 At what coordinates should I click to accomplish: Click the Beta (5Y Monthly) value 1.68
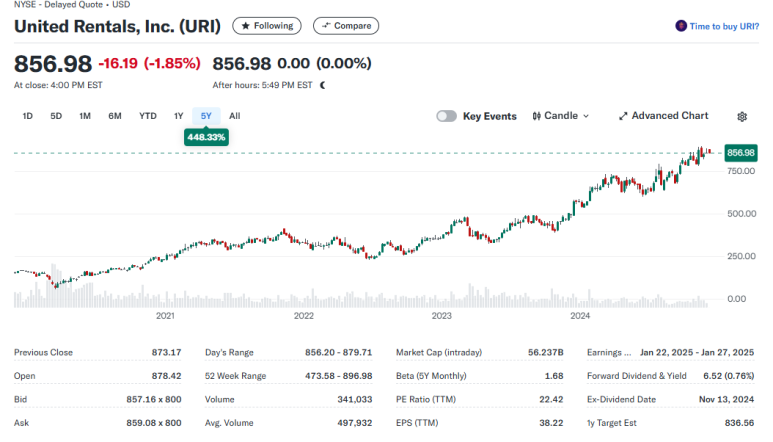(x=554, y=376)
